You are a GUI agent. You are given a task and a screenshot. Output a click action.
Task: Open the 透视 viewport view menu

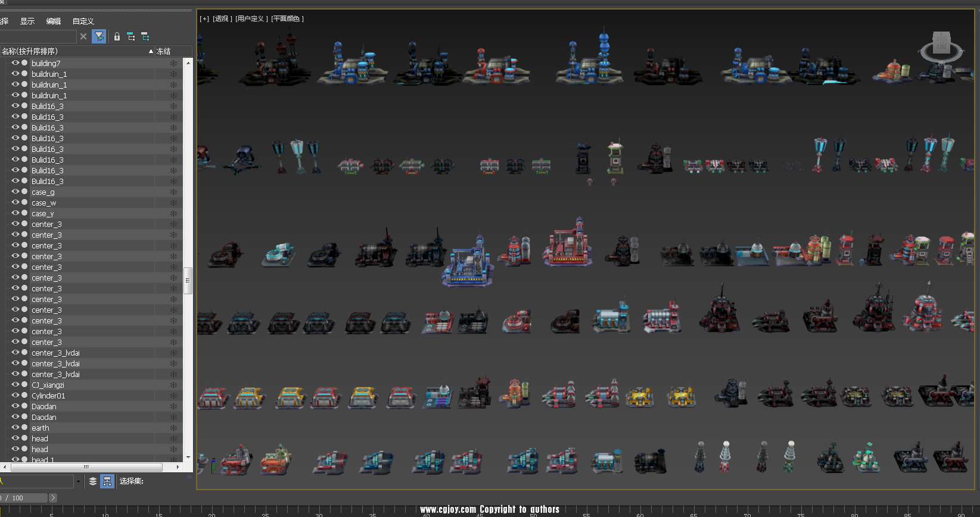point(222,19)
